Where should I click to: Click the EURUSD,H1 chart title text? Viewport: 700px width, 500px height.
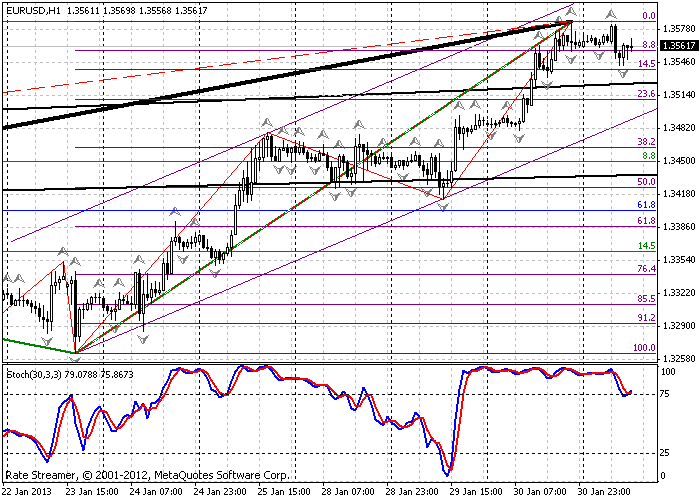[x=33, y=10]
